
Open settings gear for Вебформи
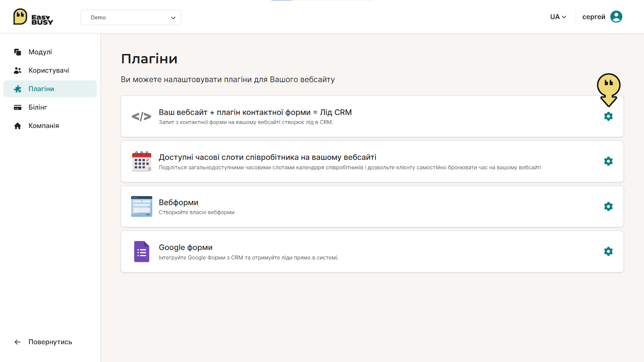click(x=608, y=206)
